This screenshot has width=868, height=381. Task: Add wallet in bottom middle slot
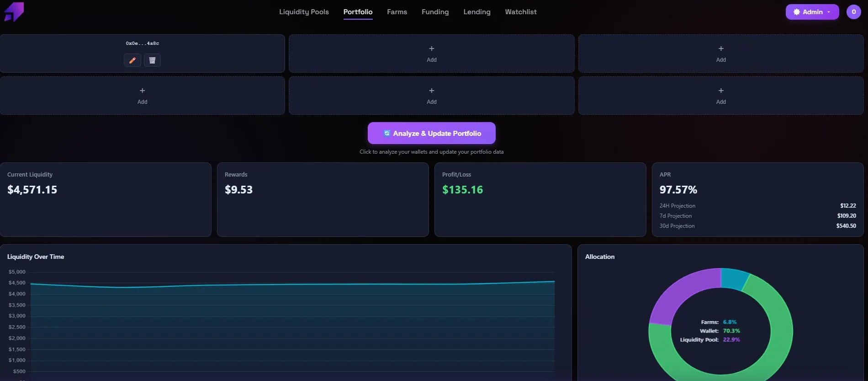tap(432, 96)
